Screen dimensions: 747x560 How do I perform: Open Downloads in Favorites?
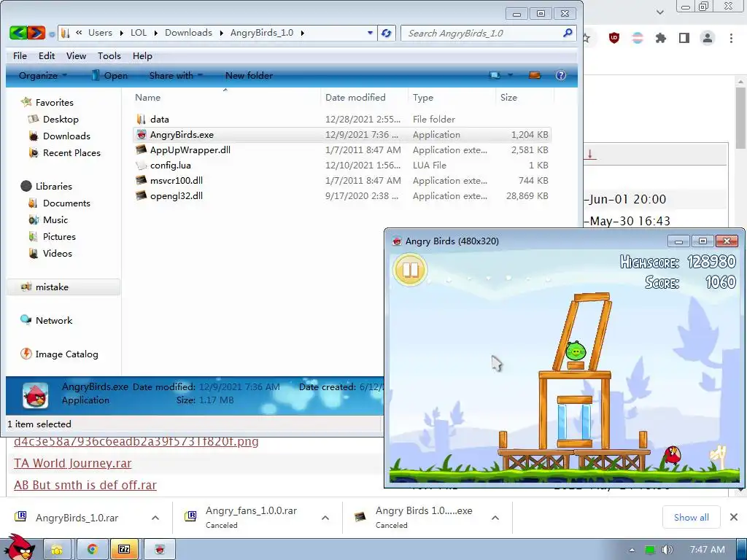coord(66,136)
